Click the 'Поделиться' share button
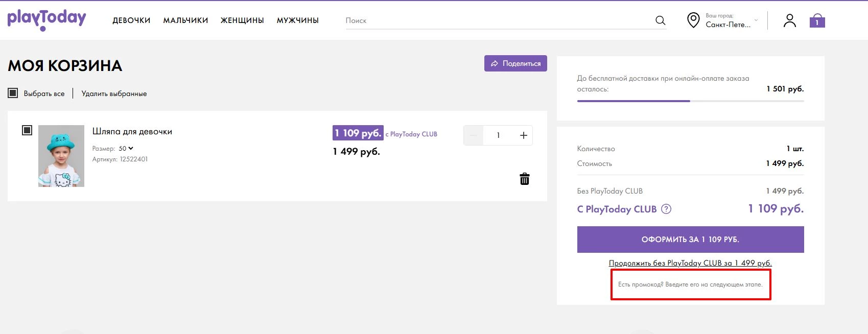Viewport: 868px width, 334px height. pyautogui.click(x=515, y=63)
